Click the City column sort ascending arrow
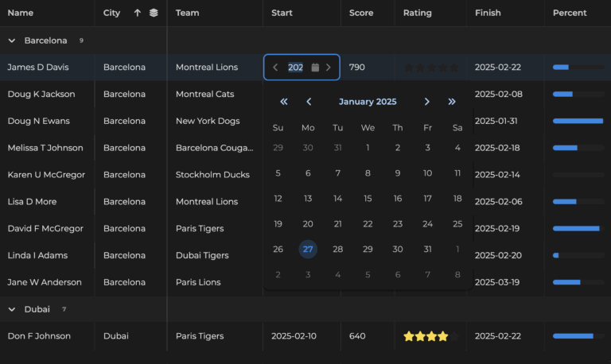This screenshot has height=364, width=611. point(137,13)
